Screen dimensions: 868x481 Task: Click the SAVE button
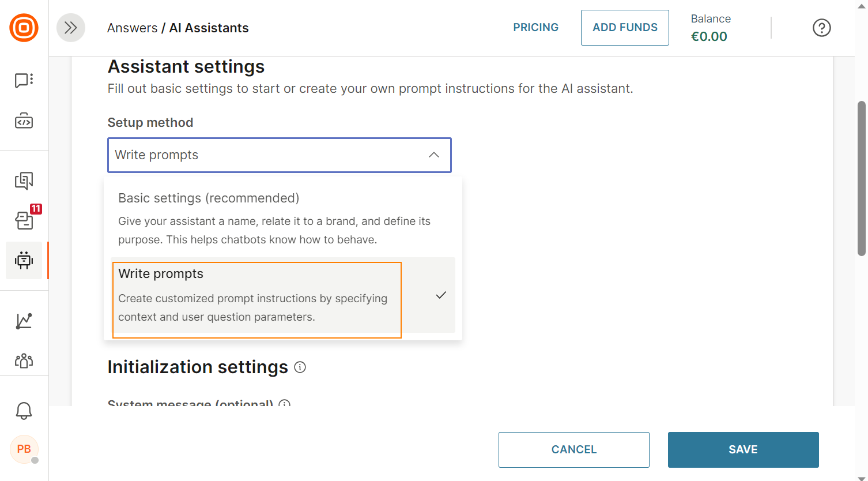pyautogui.click(x=743, y=450)
